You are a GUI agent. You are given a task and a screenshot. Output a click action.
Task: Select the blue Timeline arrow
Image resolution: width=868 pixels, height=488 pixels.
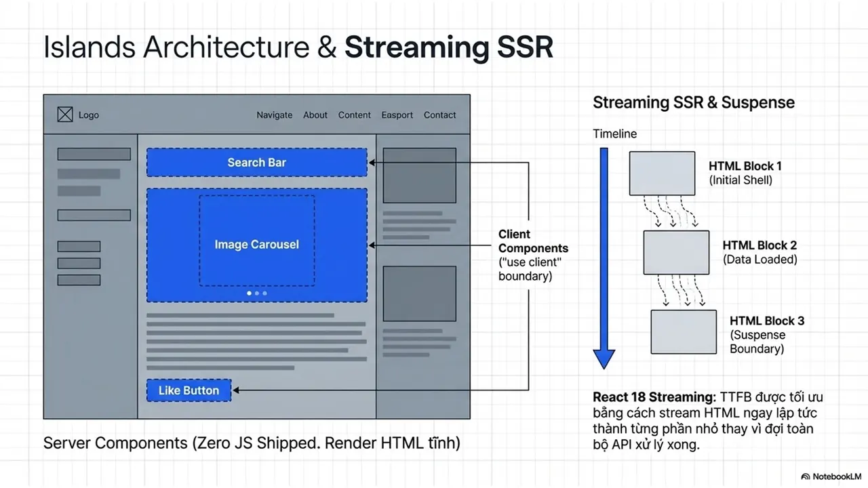coord(604,258)
